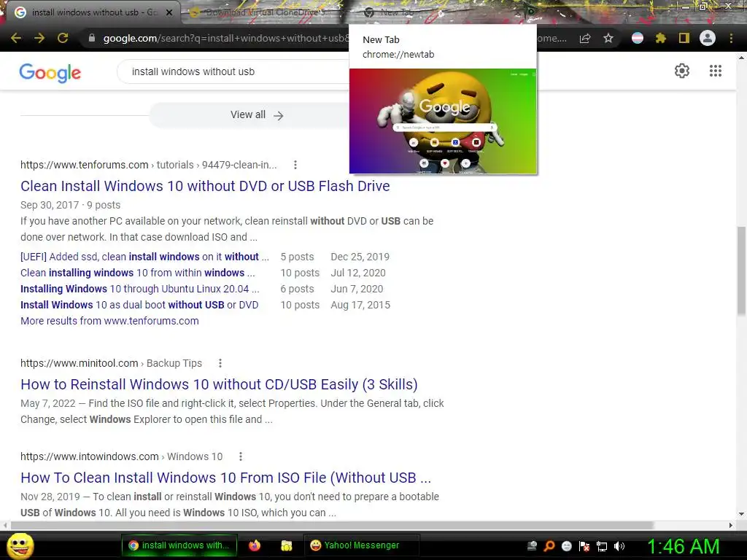
Task: Click the search box containing install windows without usb
Action: click(x=233, y=71)
